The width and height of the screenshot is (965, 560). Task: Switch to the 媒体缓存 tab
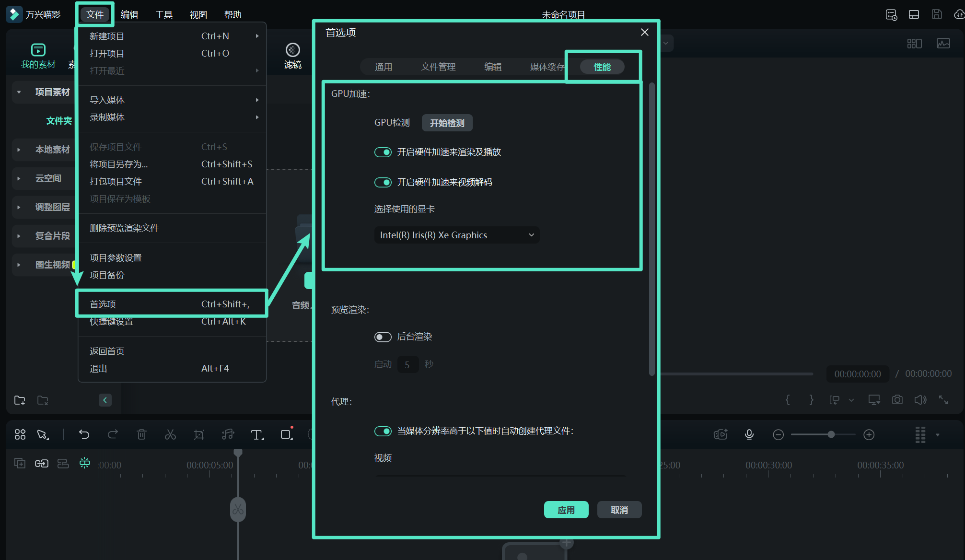pyautogui.click(x=546, y=67)
